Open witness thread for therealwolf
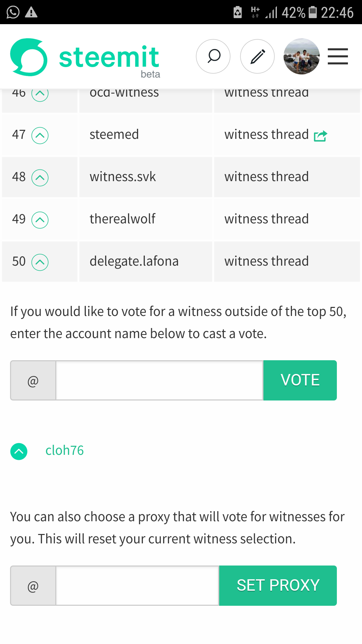The image size is (362, 644). click(x=266, y=219)
